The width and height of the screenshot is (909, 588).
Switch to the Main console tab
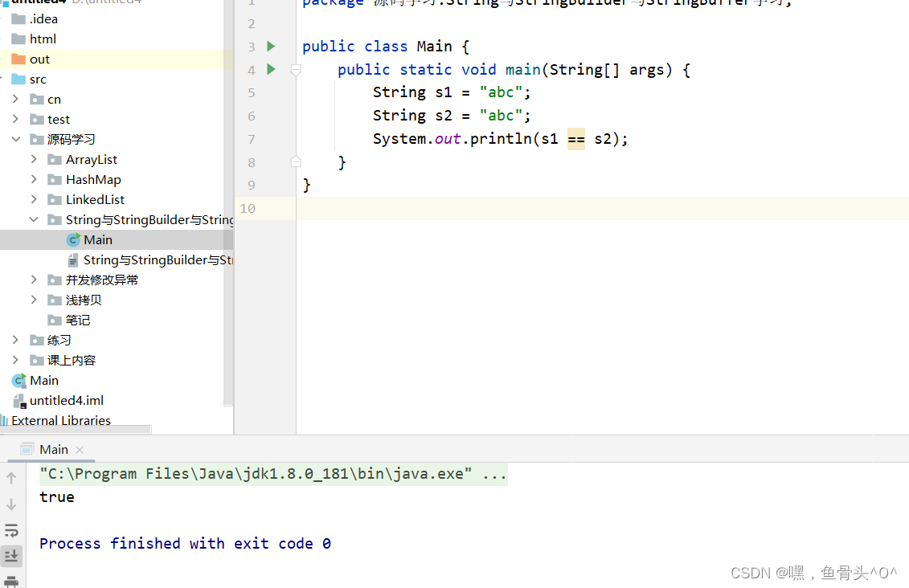click(53, 449)
